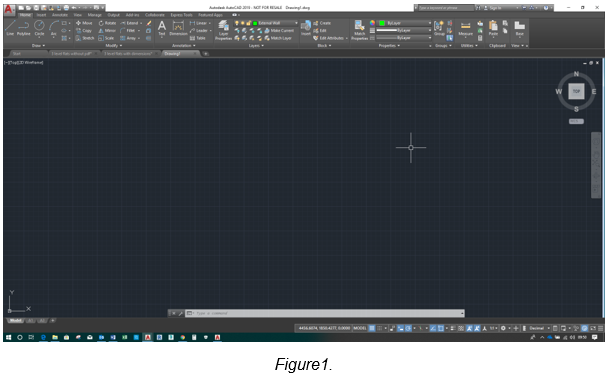Toggle 2D object snap in status bar
The height and width of the screenshot is (376, 608).
tap(441, 328)
